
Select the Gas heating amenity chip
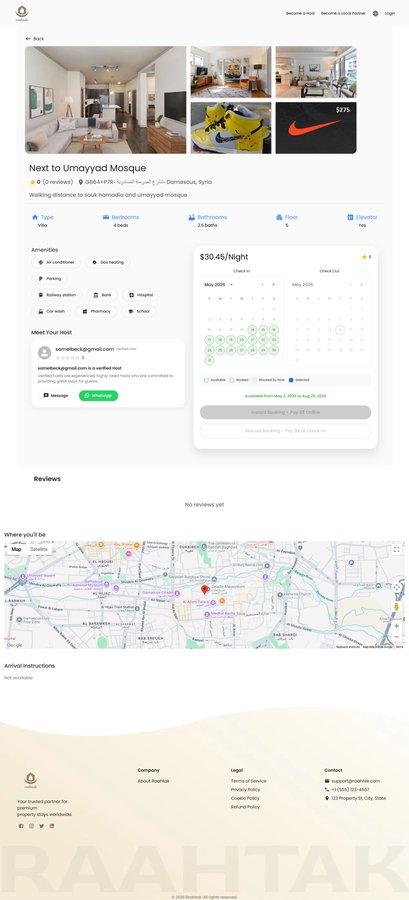tap(108, 262)
